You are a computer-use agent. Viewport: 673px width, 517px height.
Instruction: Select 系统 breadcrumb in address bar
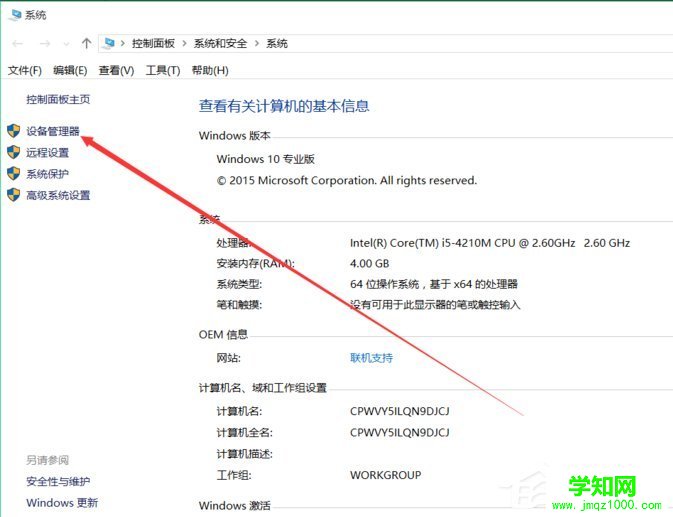(277, 43)
